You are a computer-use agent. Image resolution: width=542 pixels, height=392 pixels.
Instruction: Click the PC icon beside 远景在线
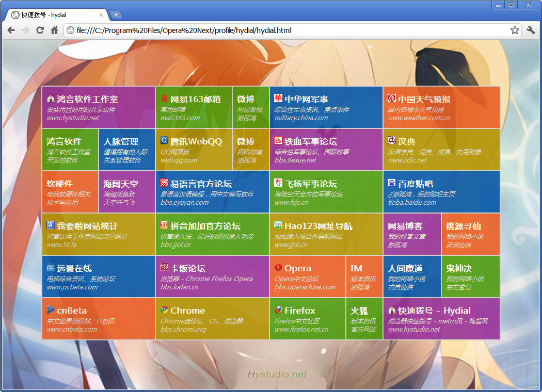pos(51,267)
